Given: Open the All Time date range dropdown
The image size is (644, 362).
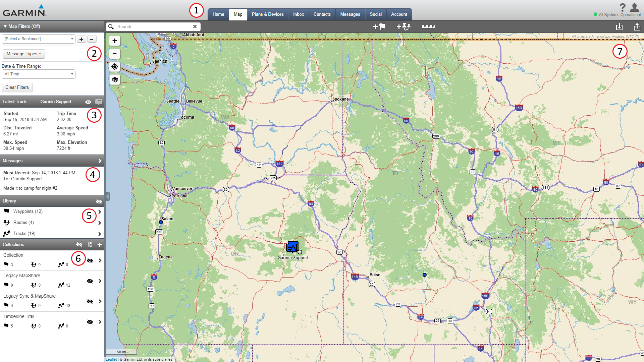Looking at the screenshot, I should pyautogui.click(x=39, y=74).
